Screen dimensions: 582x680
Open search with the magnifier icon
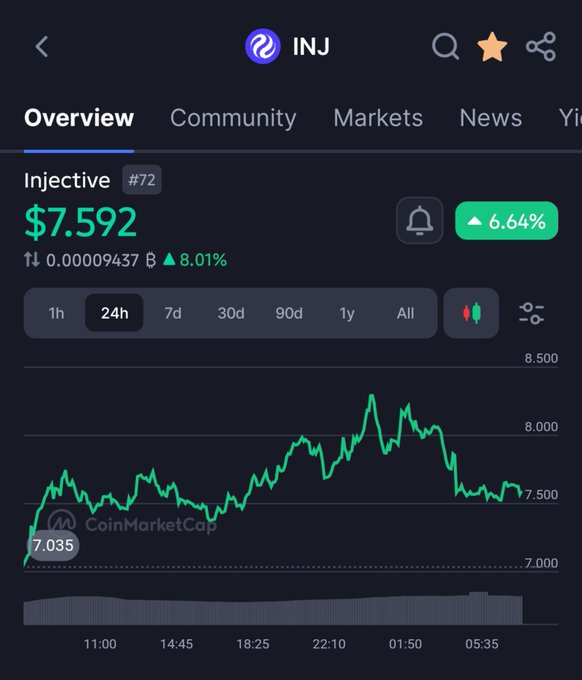tap(445, 46)
